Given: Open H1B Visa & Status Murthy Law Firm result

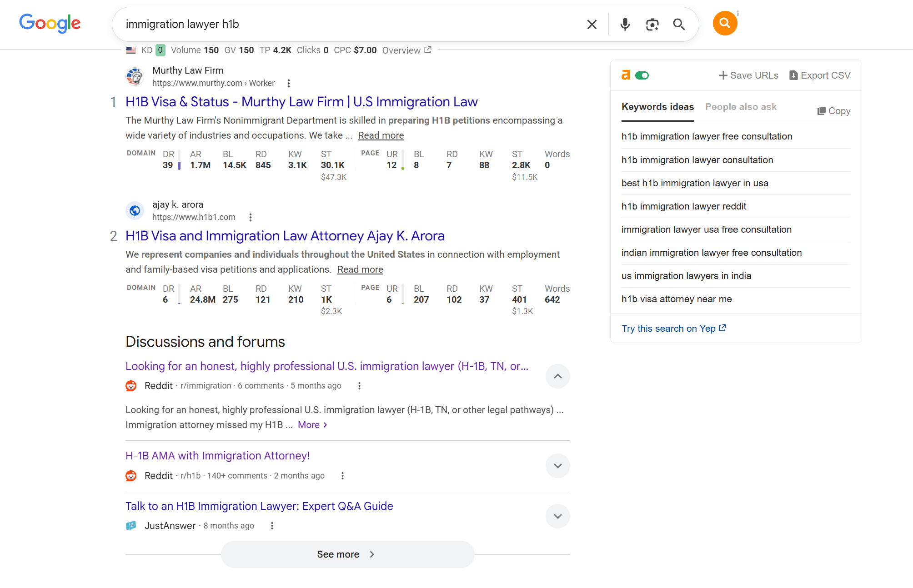Looking at the screenshot, I should [301, 102].
